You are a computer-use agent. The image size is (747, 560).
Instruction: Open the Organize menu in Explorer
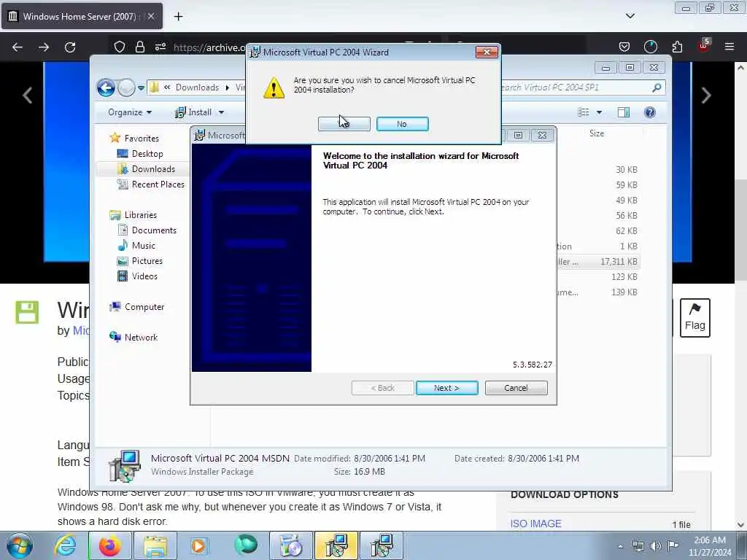pyautogui.click(x=130, y=112)
